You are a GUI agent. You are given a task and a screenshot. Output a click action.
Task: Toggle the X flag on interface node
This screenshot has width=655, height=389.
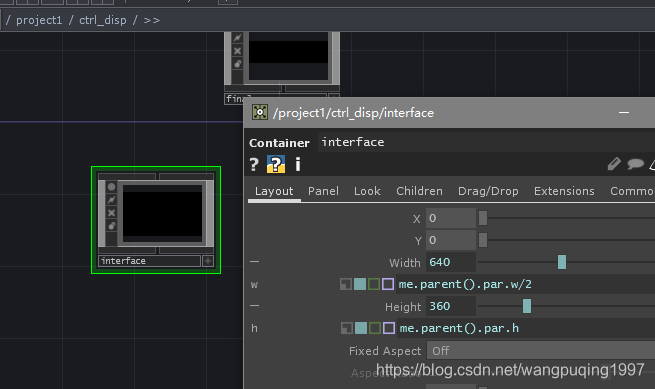coord(112,213)
